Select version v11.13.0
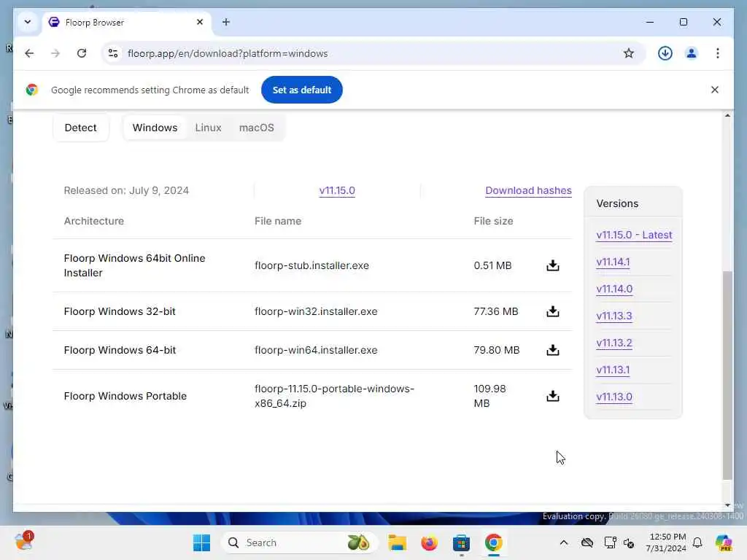 click(x=614, y=397)
